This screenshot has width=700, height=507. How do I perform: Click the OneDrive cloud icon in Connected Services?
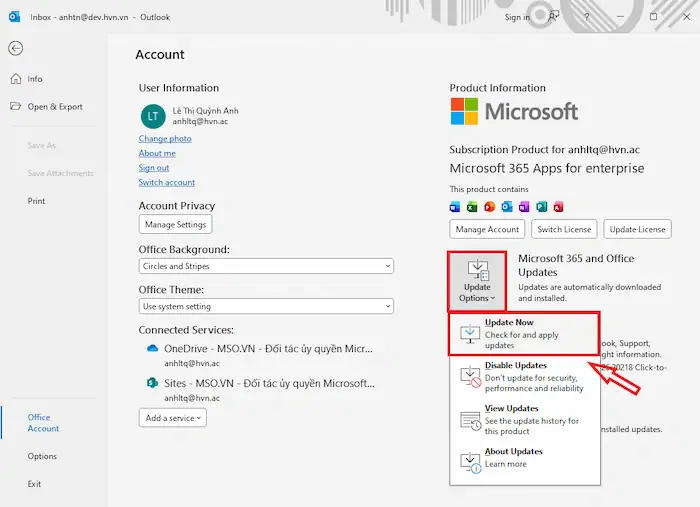(153, 348)
